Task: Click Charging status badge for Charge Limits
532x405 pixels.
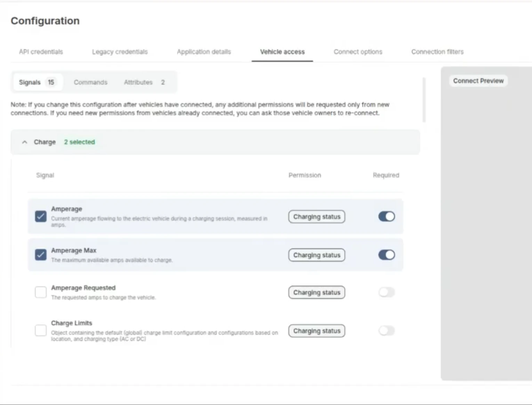Action: pos(316,331)
